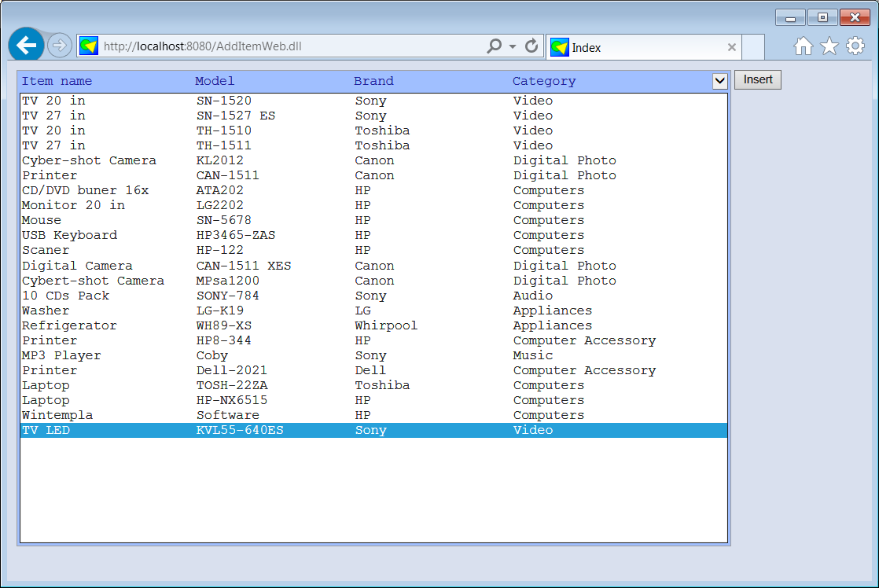
Task: Open the address bar autocomplete dropdown arrow
Action: [513, 46]
